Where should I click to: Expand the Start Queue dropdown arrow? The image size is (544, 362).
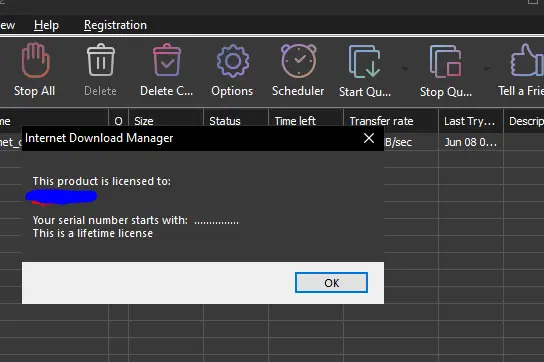point(405,69)
